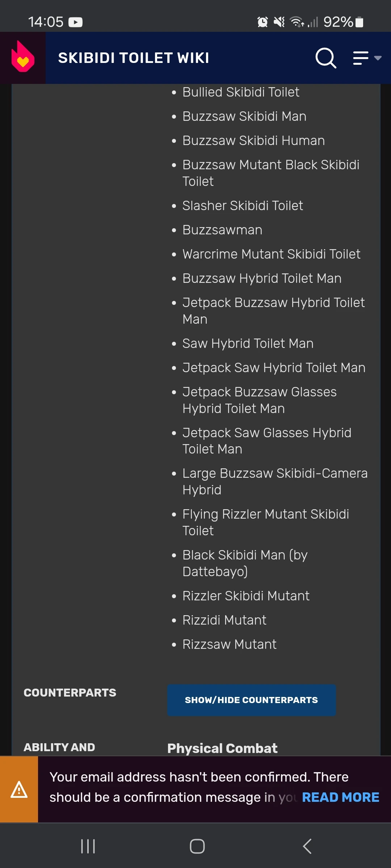
Task: Tap the Android back arrow
Action: [307, 846]
